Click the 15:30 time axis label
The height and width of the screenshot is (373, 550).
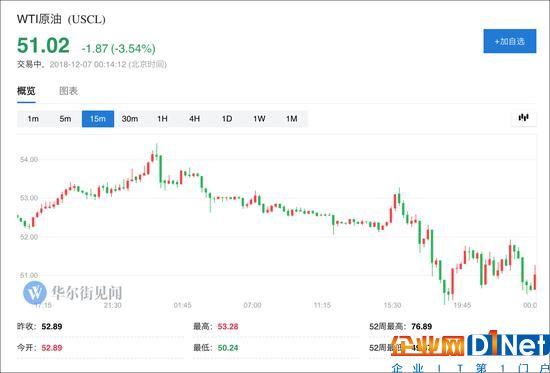coord(392,305)
